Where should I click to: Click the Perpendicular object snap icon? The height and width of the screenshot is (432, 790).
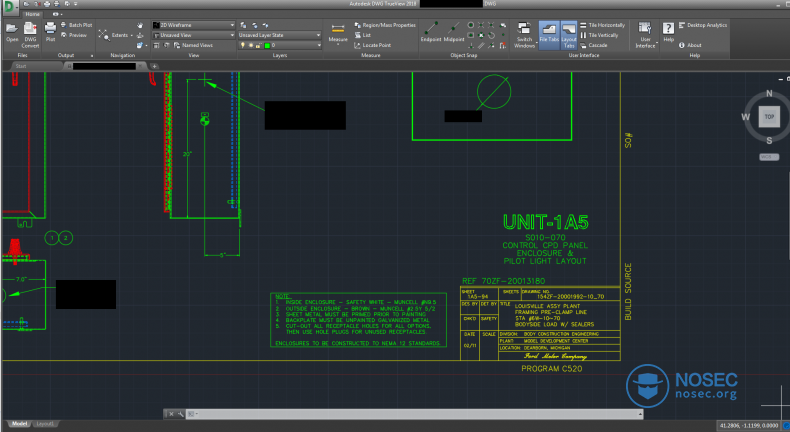coord(470,45)
